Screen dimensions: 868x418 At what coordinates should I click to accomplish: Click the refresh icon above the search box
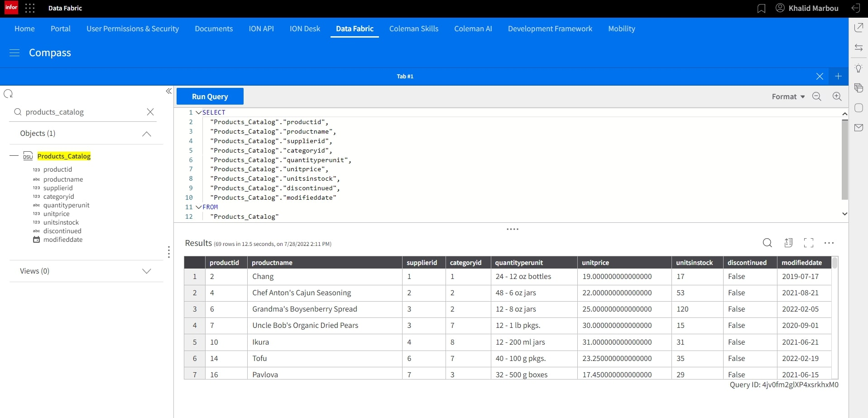tap(8, 94)
